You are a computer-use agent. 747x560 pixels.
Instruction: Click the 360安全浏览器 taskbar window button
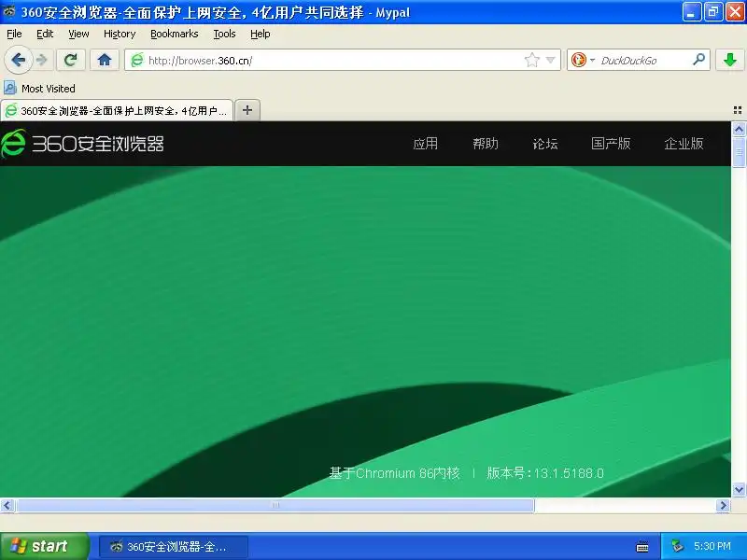tap(174, 546)
